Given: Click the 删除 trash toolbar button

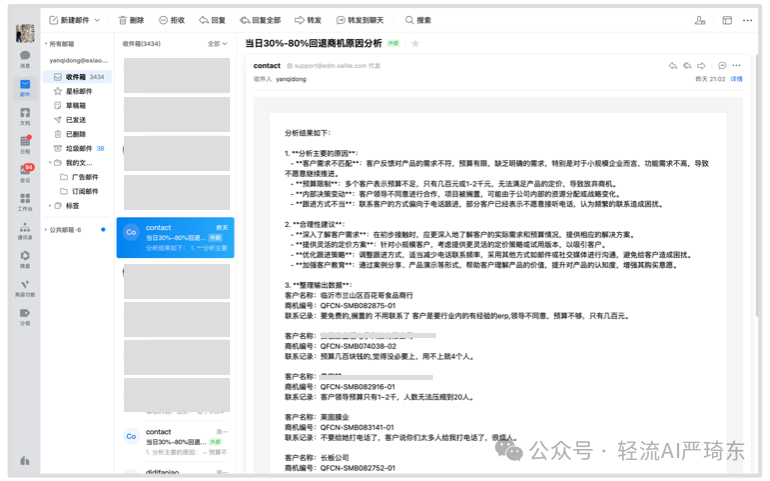Looking at the screenshot, I should (131, 20).
